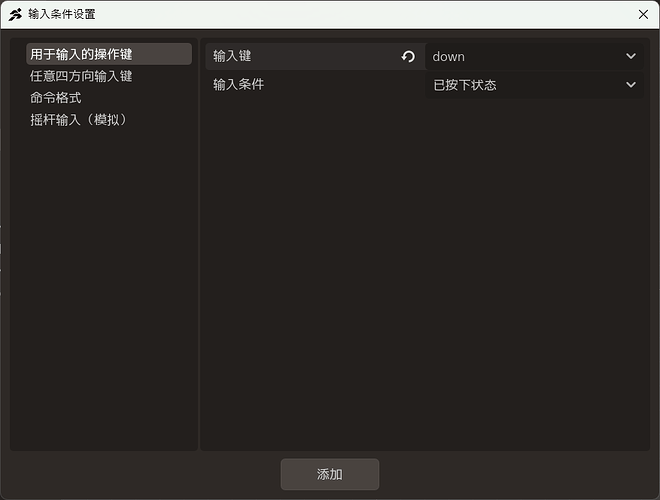Click the 输入键 label
This screenshot has height=500, width=660.
pos(232,56)
